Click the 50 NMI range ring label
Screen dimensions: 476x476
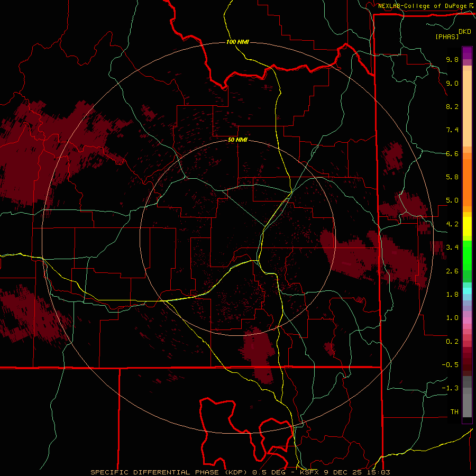(237, 140)
